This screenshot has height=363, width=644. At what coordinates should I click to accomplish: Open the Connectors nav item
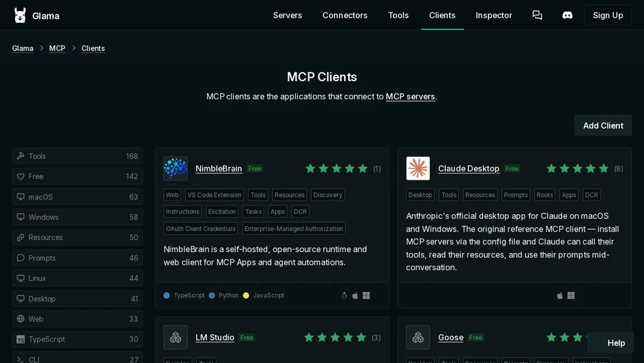[x=345, y=15]
